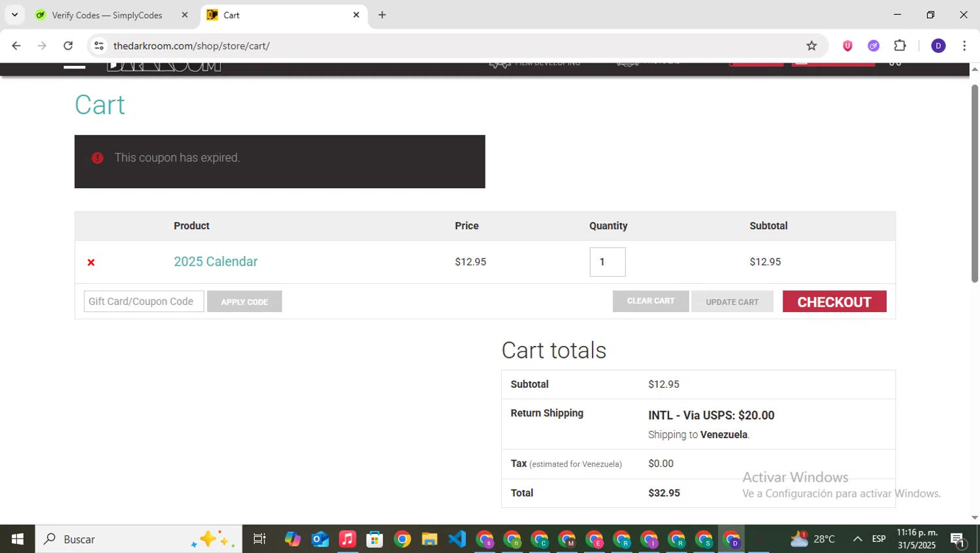Image resolution: width=980 pixels, height=553 pixels.
Task: Focus the Gift Card/Coupon Code field
Action: (144, 301)
